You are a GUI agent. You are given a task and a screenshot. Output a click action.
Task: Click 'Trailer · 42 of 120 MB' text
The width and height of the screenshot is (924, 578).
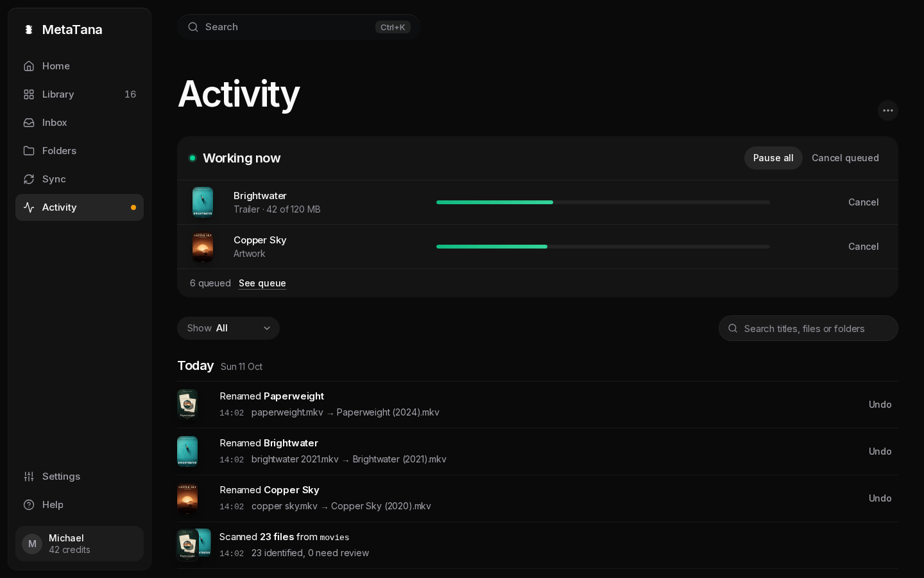pos(277,209)
